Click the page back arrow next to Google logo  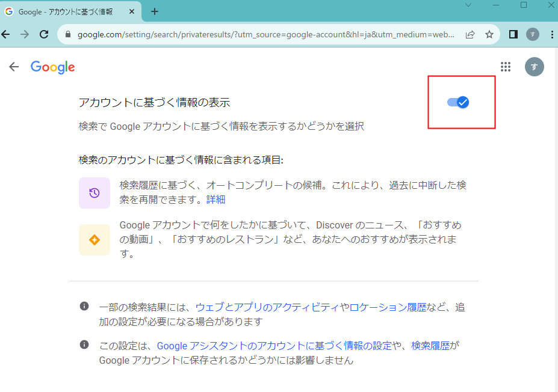tap(13, 67)
